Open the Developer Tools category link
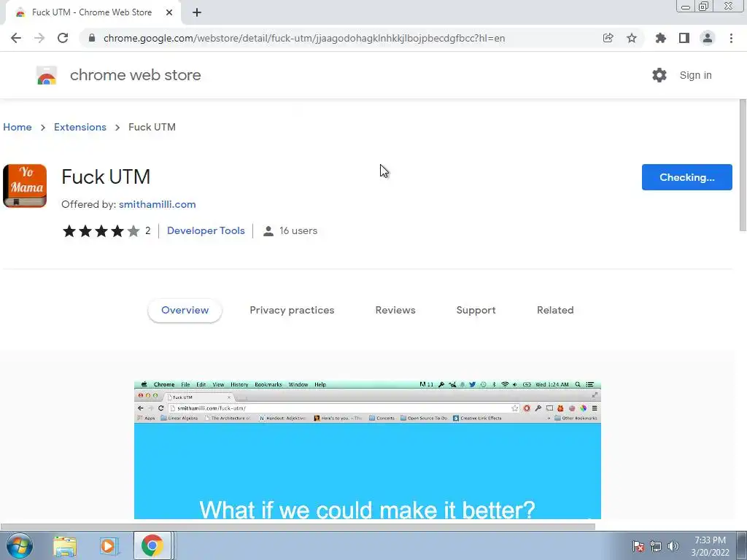Viewport: 747px width, 560px height. coord(206,230)
